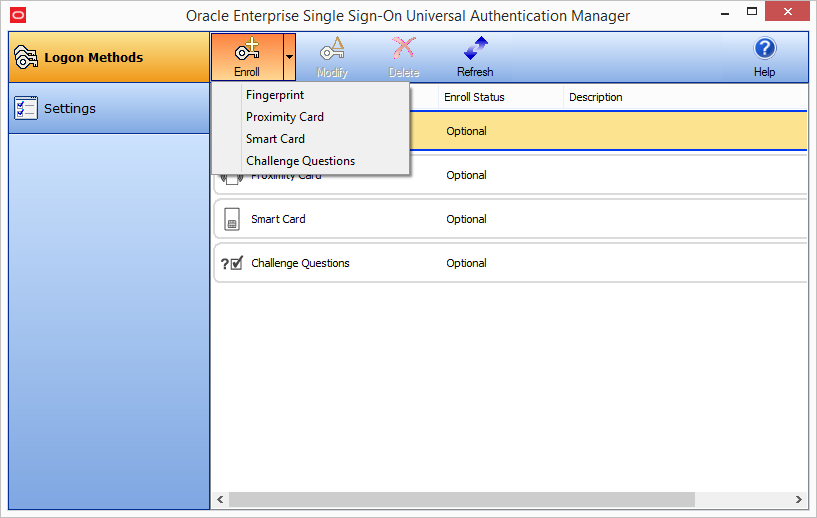This screenshot has height=518, width=817.
Task: Minimize the Authentication Manager window
Action: [725, 13]
